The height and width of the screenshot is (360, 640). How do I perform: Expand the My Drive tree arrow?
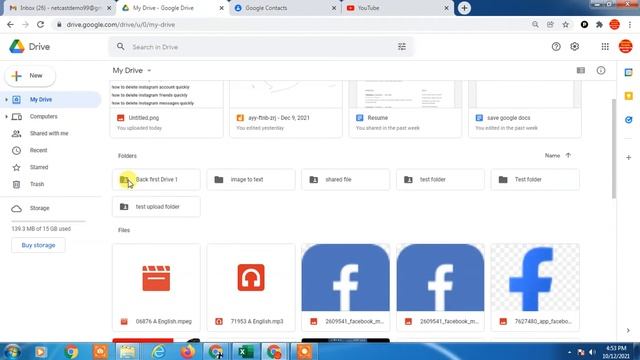click(6, 100)
